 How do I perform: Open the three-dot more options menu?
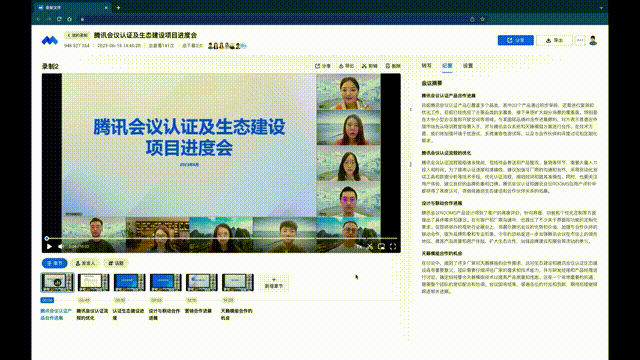pos(580,40)
